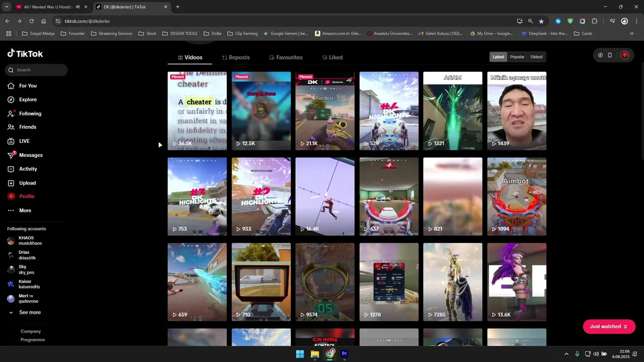Switch to the Reposts tab

click(x=236, y=58)
